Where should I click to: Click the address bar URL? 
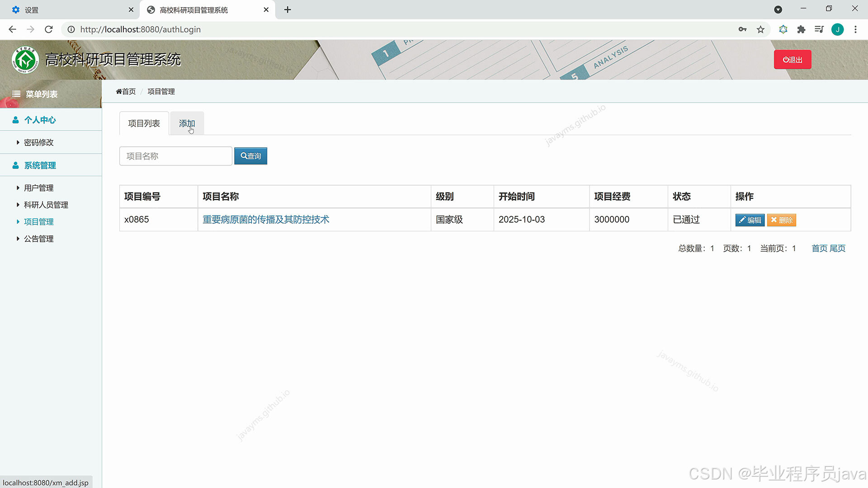point(141,29)
